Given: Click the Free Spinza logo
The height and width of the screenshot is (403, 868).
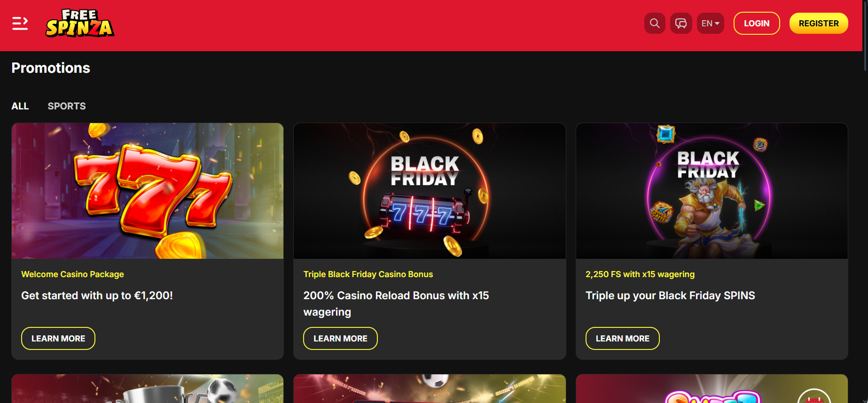Looking at the screenshot, I should [80, 23].
